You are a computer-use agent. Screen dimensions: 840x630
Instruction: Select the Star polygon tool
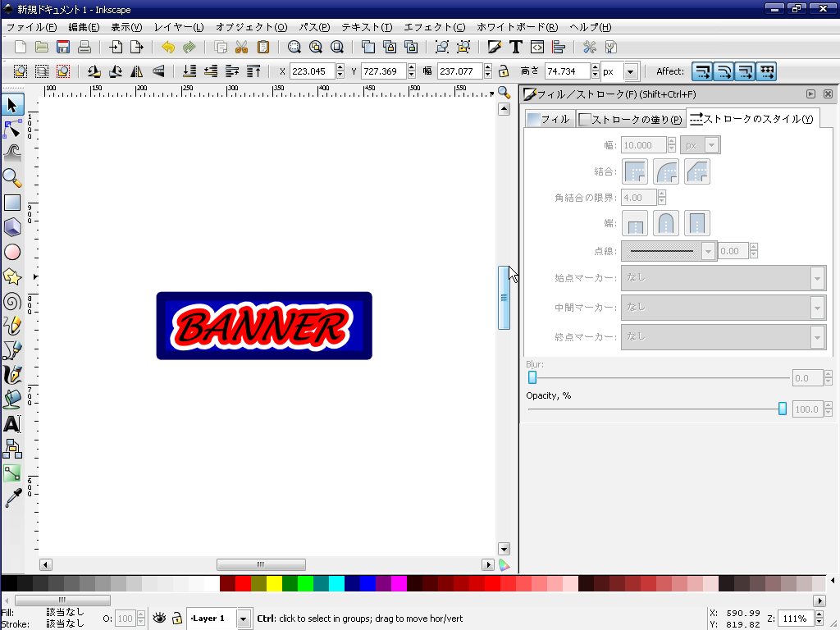click(x=12, y=276)
